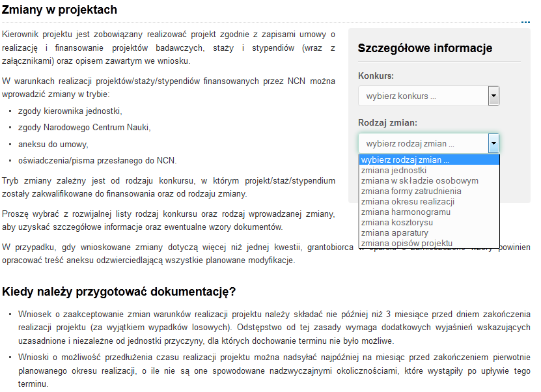Click the 'Szczegółowe informacje' panel heading
The width and height of the screenshot is (541, 392).
tap(424, 48)
